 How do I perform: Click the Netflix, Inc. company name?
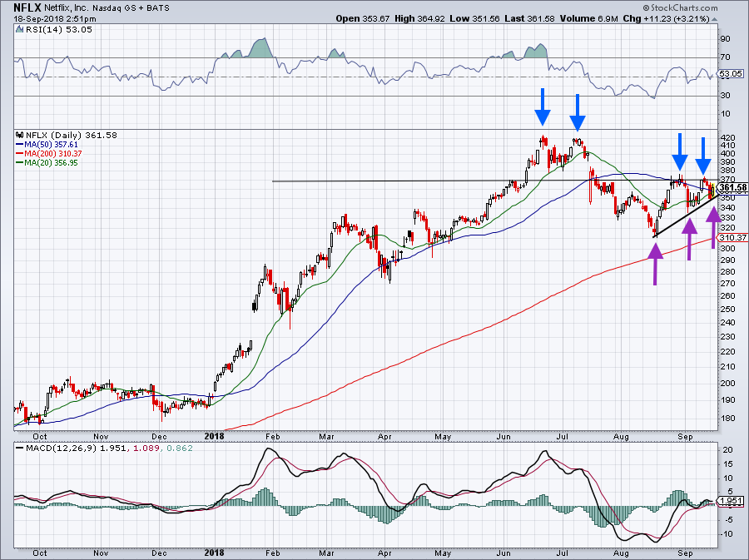pos(66,8)
